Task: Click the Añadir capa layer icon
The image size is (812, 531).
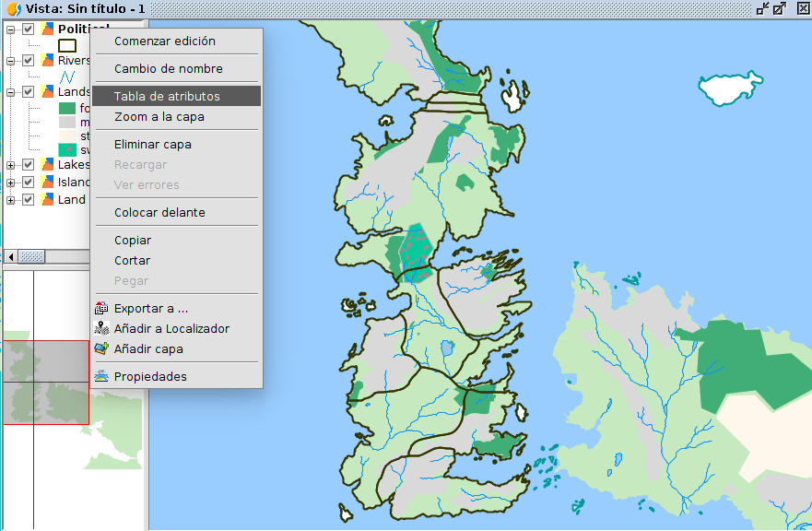Action: (101, 349)
